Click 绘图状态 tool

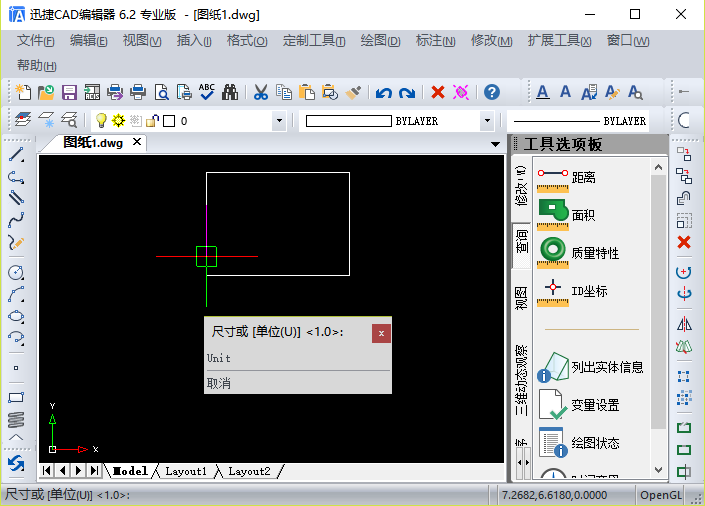(579, 443)
